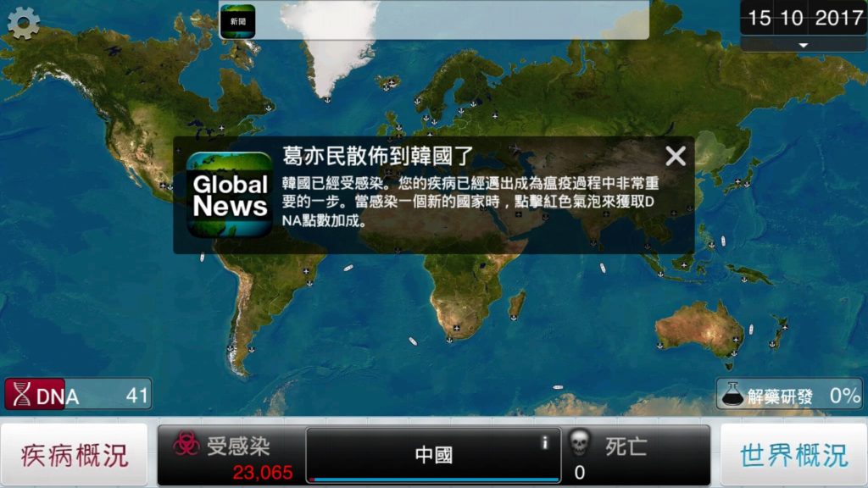Open the 中國 country panel
868x488 pixels.
(x=433, y=455)
